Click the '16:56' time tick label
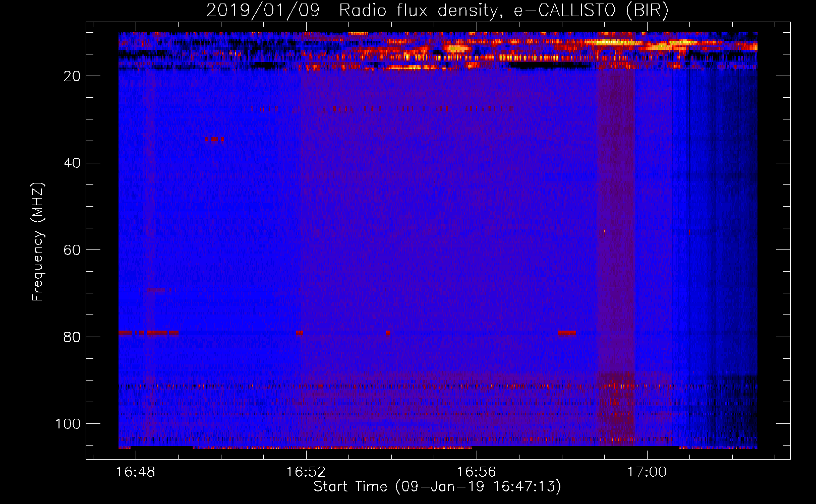The height and width of the screenshot is (504, 816). pyautogui.click(x=477, y=472)
